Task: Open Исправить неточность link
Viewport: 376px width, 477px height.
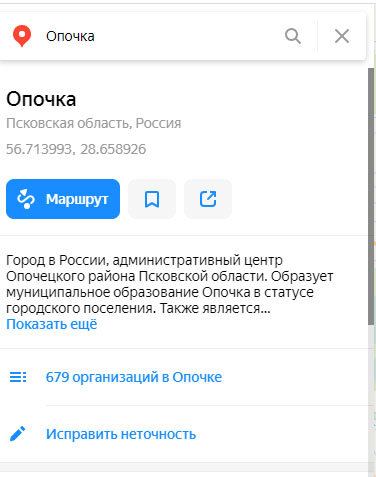Action: click(x=121, y=434)
